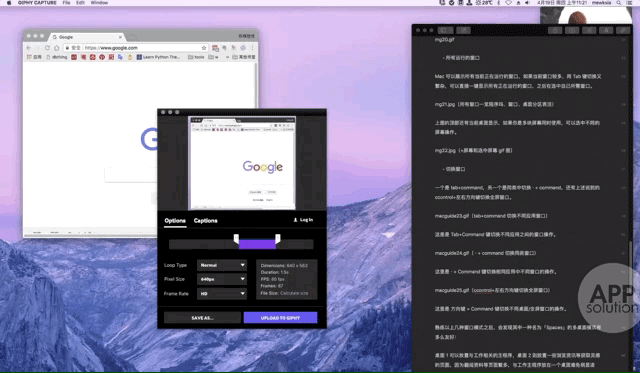Click the Log In link in Giphy Capture
Viewport: 640px width, 373px height.
pyautogui.click(x=303, y=220)
